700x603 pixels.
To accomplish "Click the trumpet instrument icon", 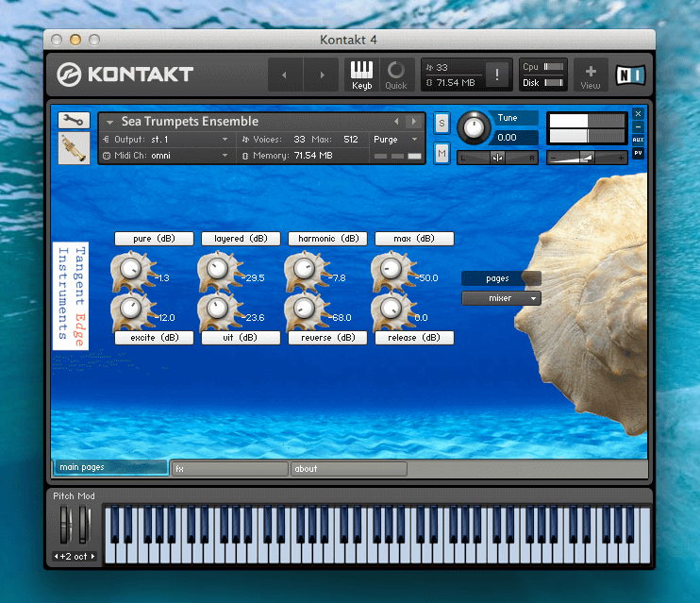I will pos(74,148).
